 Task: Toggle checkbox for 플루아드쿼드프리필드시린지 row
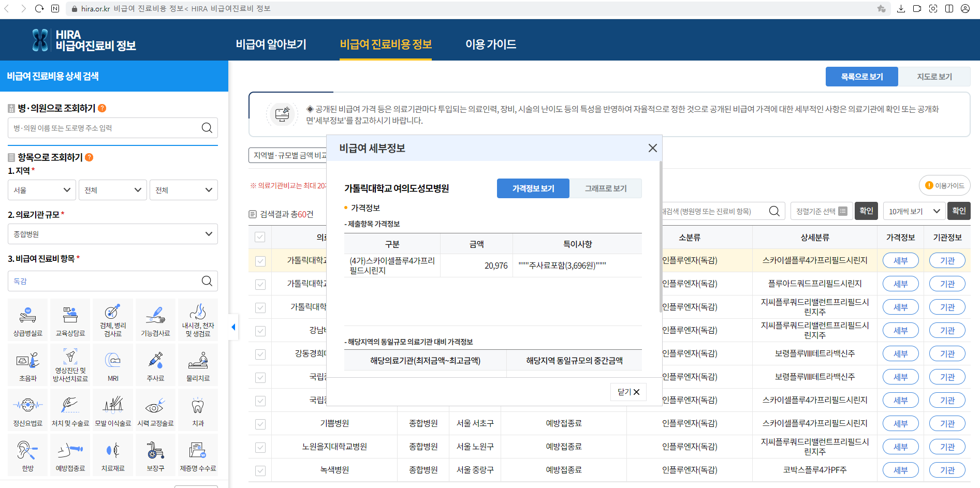(260, 284)
